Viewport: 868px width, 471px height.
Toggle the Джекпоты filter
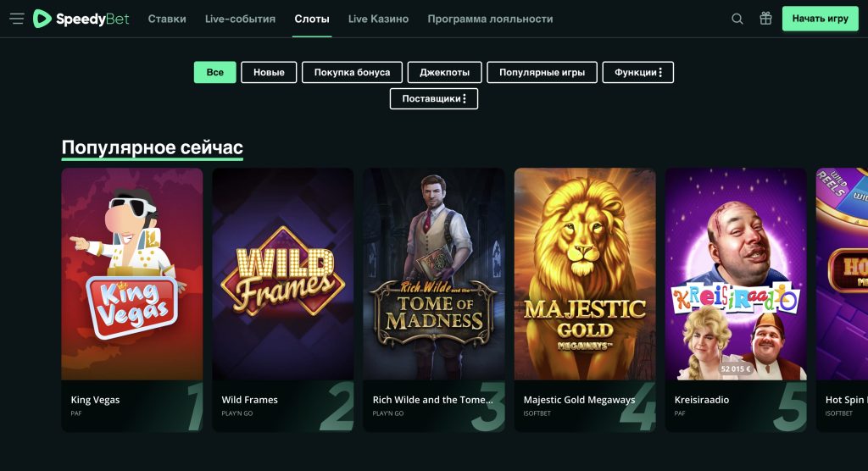point(444,73)
